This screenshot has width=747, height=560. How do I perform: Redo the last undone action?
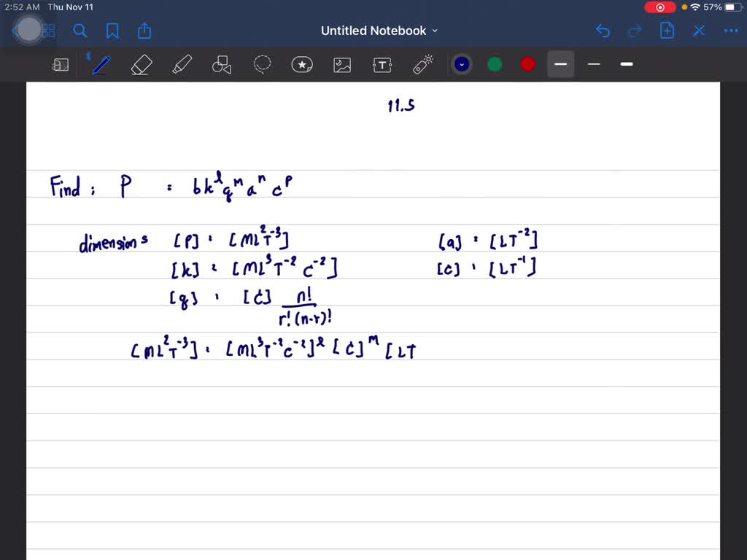click(x=633, y=31)
